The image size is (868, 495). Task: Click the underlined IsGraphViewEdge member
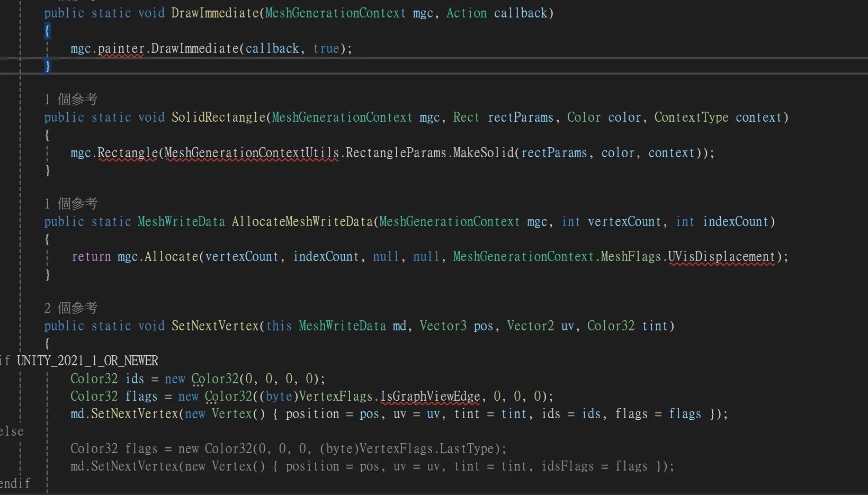[x=430, y=397]
